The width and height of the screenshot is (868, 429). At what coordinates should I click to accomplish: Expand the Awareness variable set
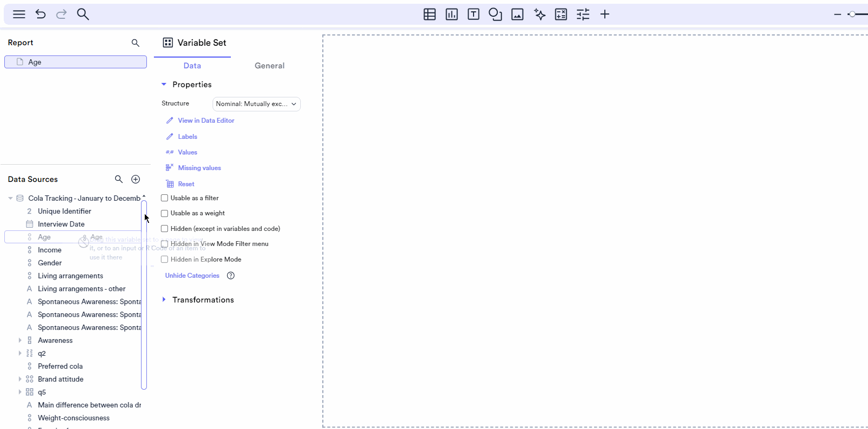coord(20,341)
